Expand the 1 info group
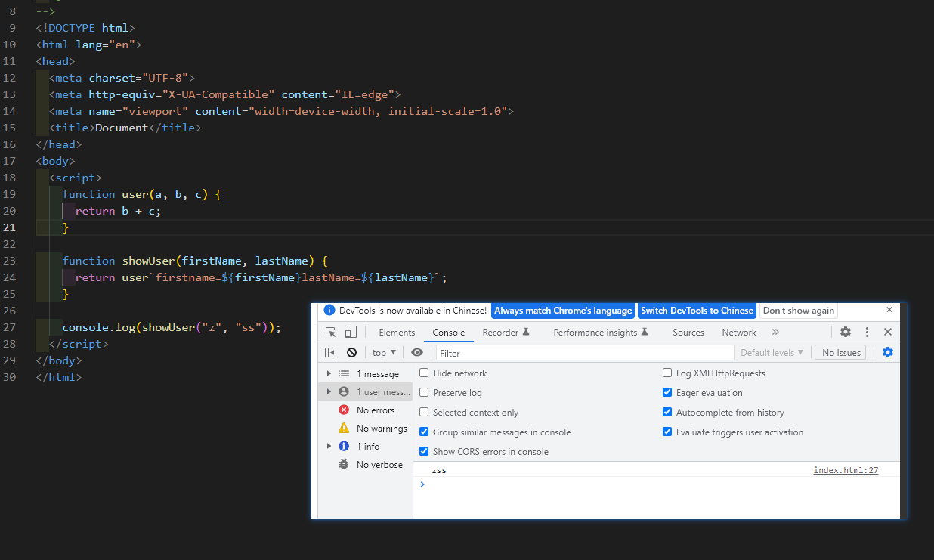 point(329,446)
